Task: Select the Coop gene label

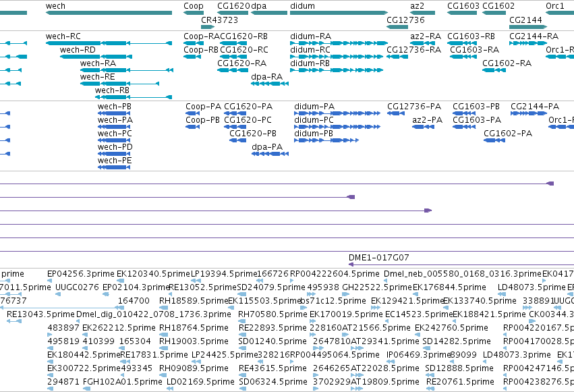Action: (194, 6)
